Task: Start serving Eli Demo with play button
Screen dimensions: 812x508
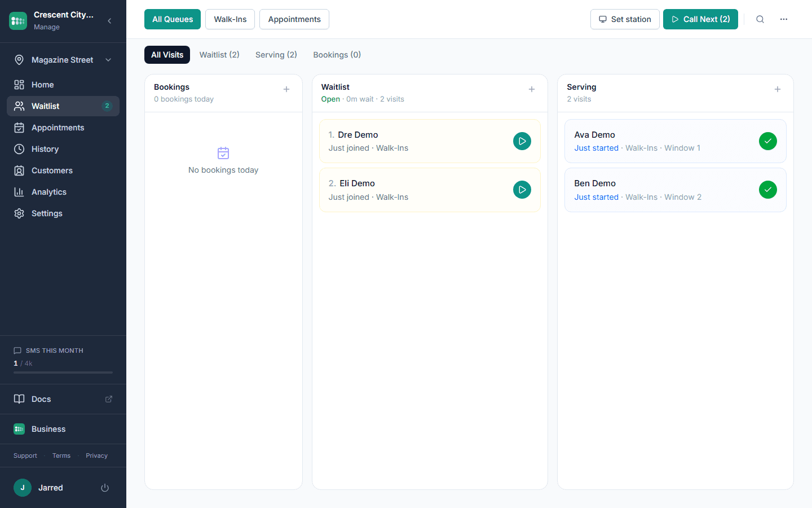Action: (x=522, y=190)
